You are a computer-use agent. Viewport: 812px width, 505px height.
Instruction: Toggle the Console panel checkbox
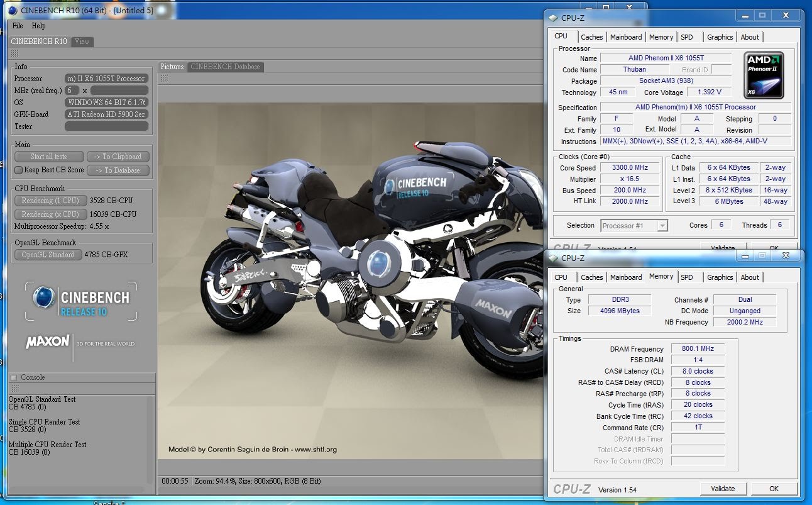(14, 377)
